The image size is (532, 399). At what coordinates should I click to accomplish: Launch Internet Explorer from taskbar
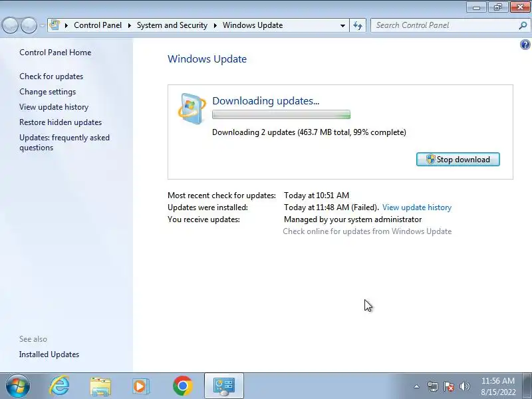click(x=59, y=386)
